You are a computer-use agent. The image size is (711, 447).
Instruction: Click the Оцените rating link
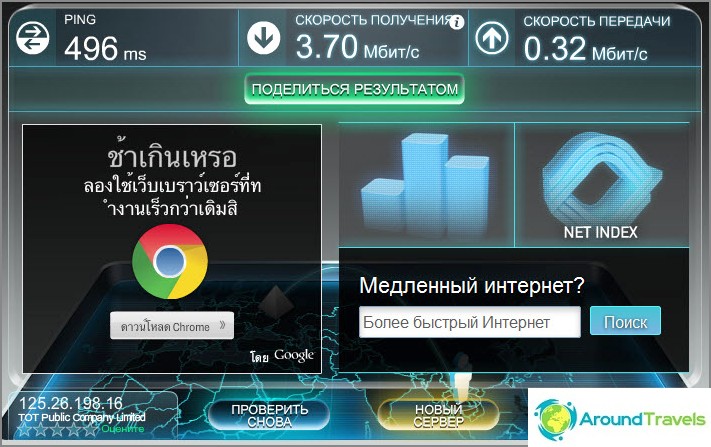(x=123, y=428)
